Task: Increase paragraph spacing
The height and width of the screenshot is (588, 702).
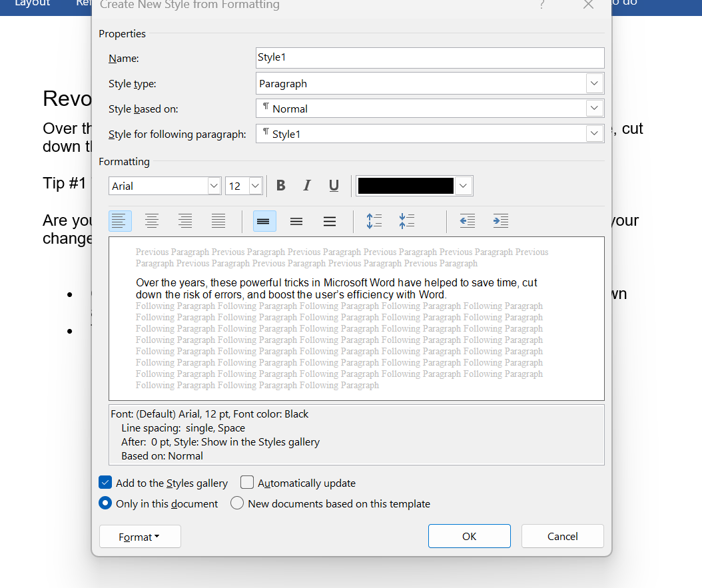Action: 374,221
